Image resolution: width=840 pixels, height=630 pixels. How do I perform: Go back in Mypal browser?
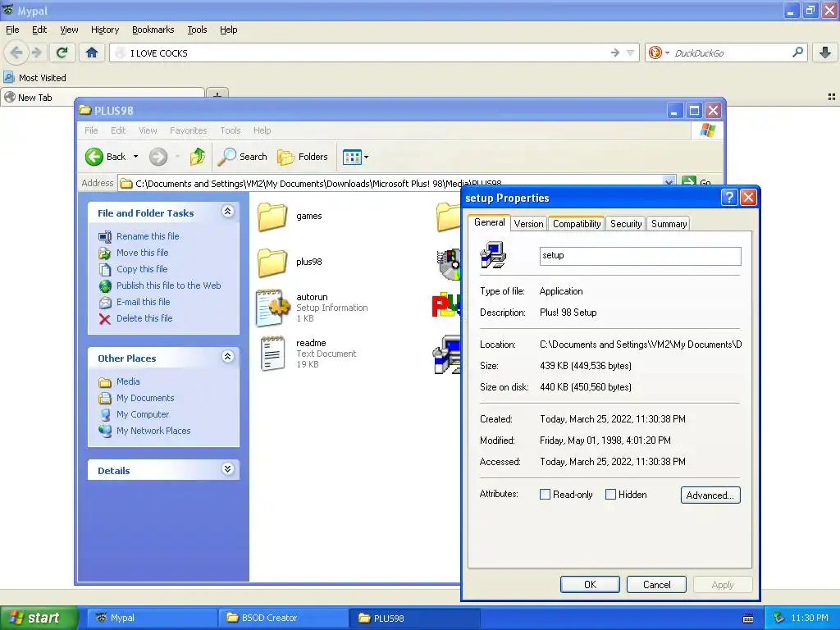point(16,52)
